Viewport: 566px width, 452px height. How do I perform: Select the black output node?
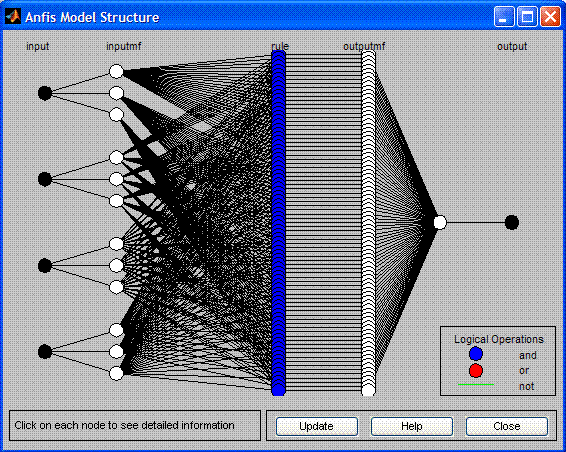511,222
